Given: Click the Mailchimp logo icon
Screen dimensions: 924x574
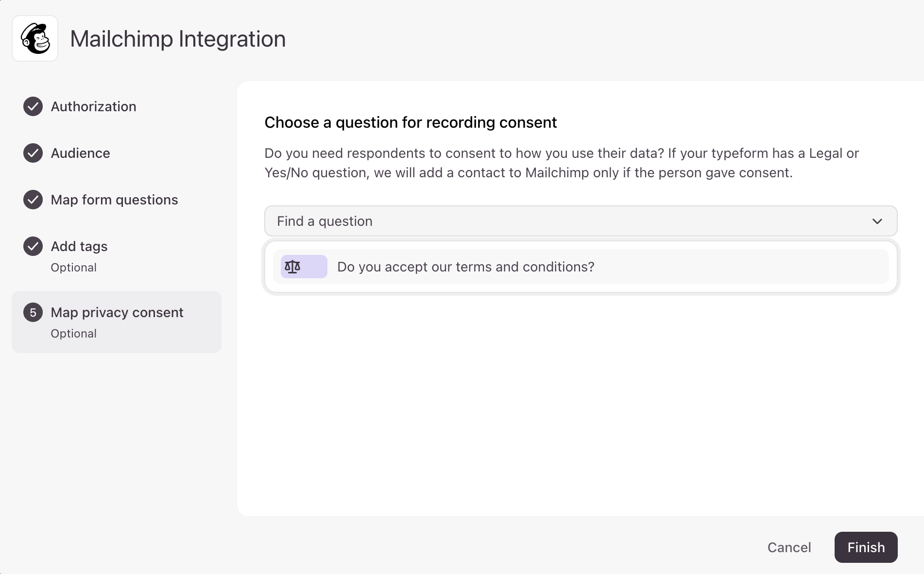Looking at the screenshot, I should coord(35,38).
